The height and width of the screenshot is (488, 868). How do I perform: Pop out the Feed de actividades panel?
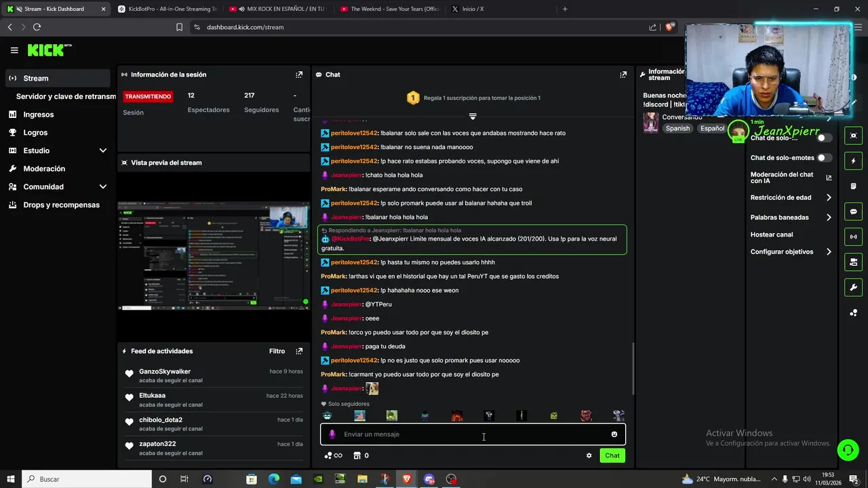(299, 351)
